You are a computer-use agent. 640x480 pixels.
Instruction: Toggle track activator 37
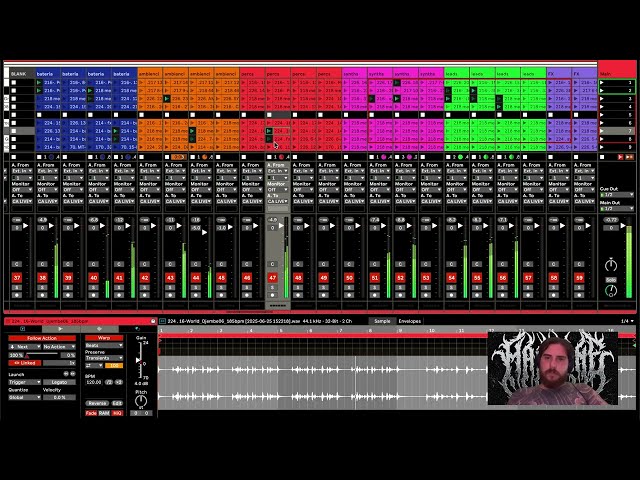coord(17,278)
